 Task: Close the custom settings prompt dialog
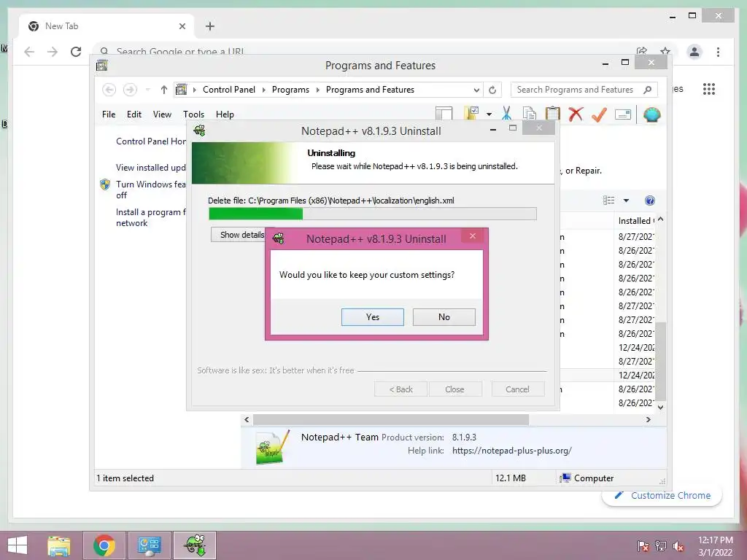(x=473, y=236)
